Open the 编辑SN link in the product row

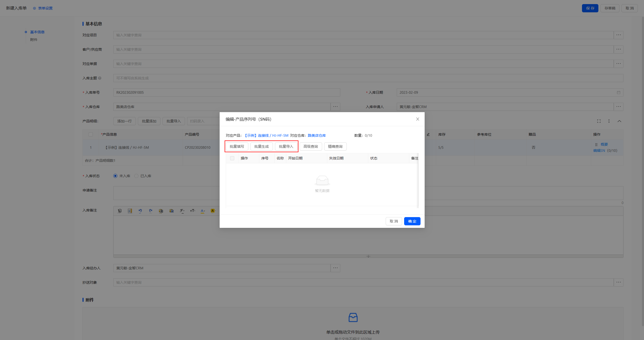click(x=599, y=151)
